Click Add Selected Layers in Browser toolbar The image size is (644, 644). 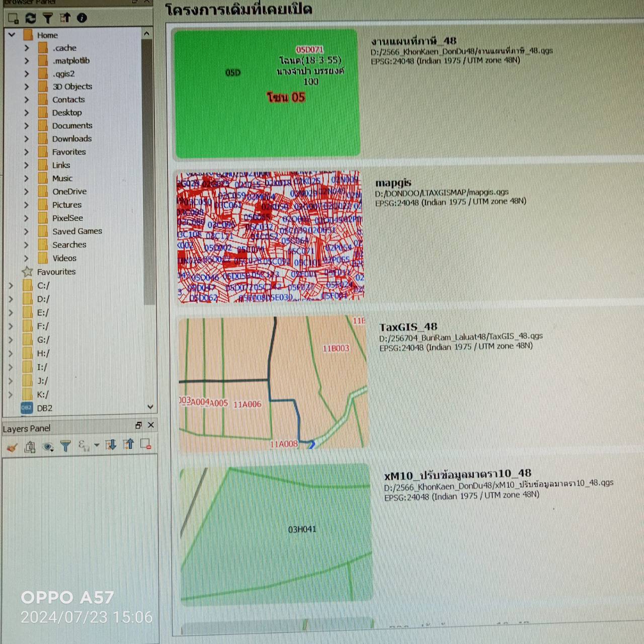[13, 19]
